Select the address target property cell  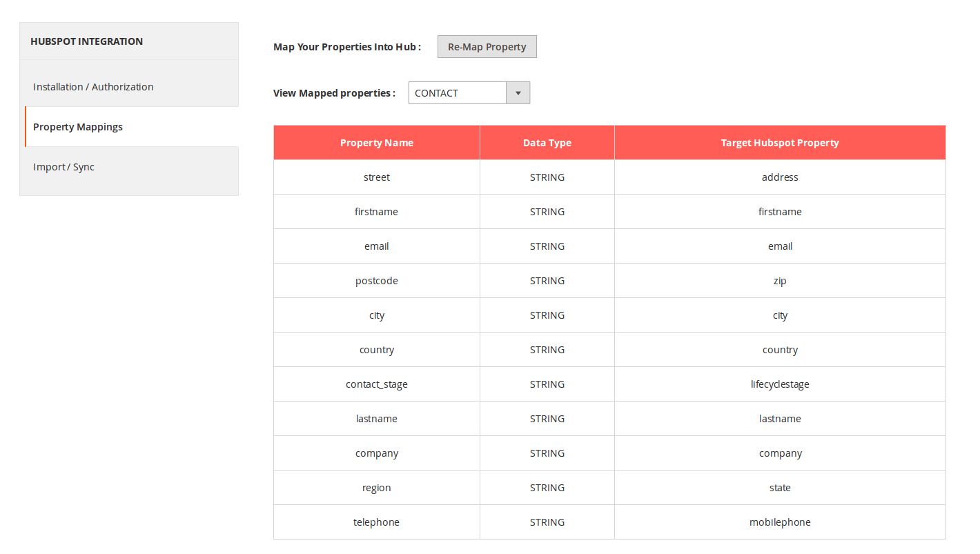click(780, 177)
